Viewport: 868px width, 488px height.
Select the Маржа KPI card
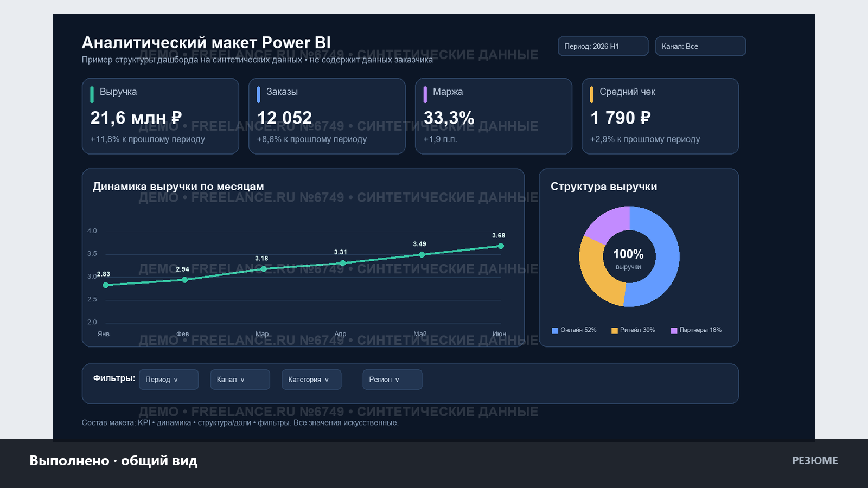[494, 116]
